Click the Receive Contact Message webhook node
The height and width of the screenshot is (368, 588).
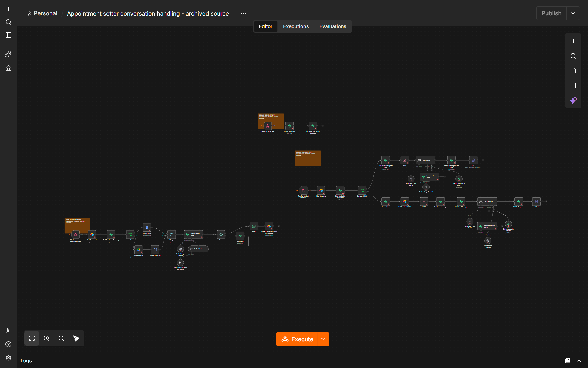click(303, 191)
